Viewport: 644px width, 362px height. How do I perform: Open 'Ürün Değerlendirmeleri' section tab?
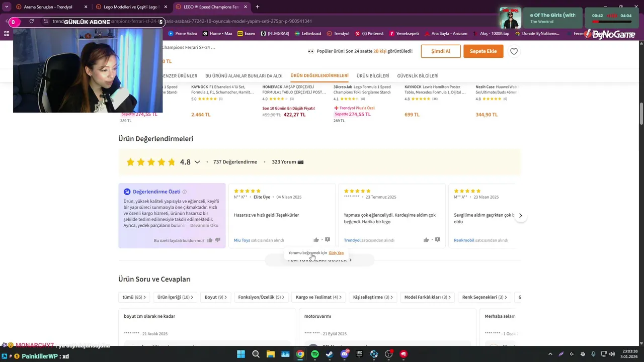pos(319,75)
